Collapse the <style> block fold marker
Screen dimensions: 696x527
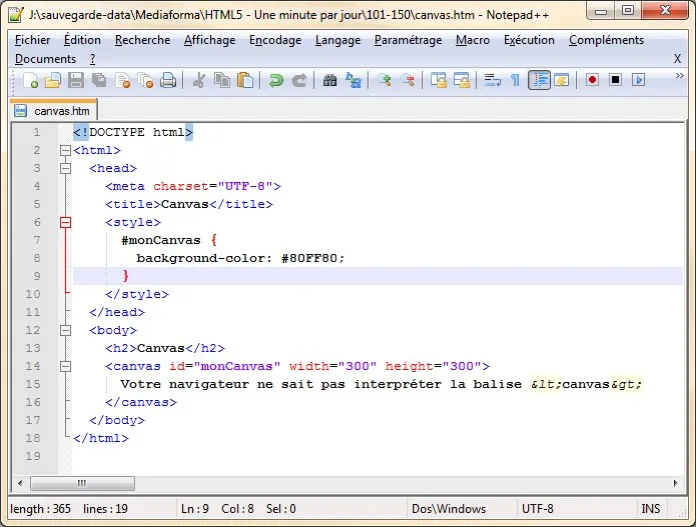pyautogui.click(x=66, y=223)
